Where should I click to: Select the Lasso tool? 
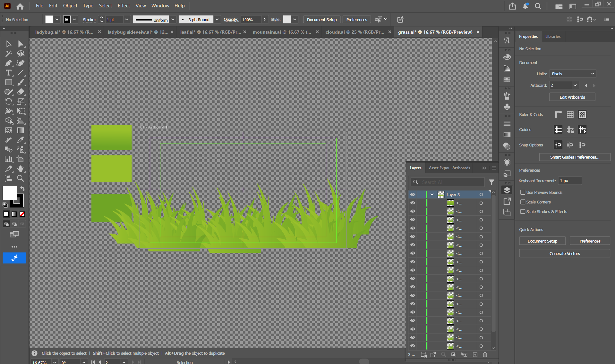(x=21, y=54)
